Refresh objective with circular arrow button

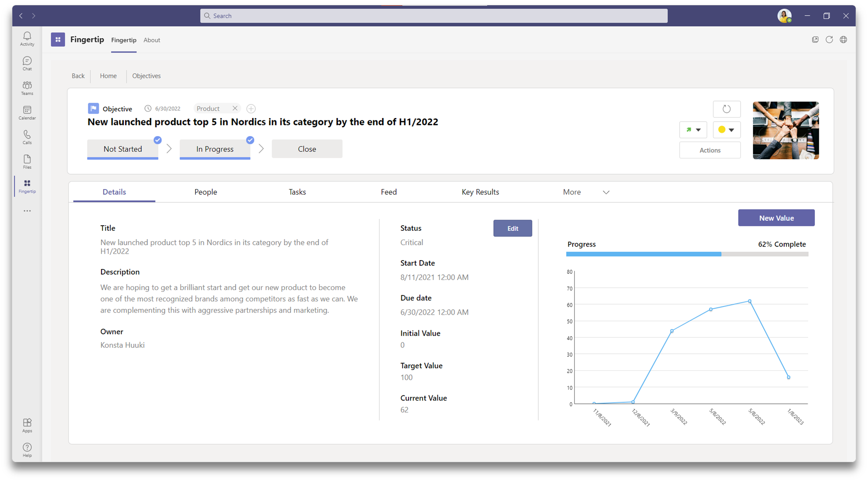pos(727,109)
